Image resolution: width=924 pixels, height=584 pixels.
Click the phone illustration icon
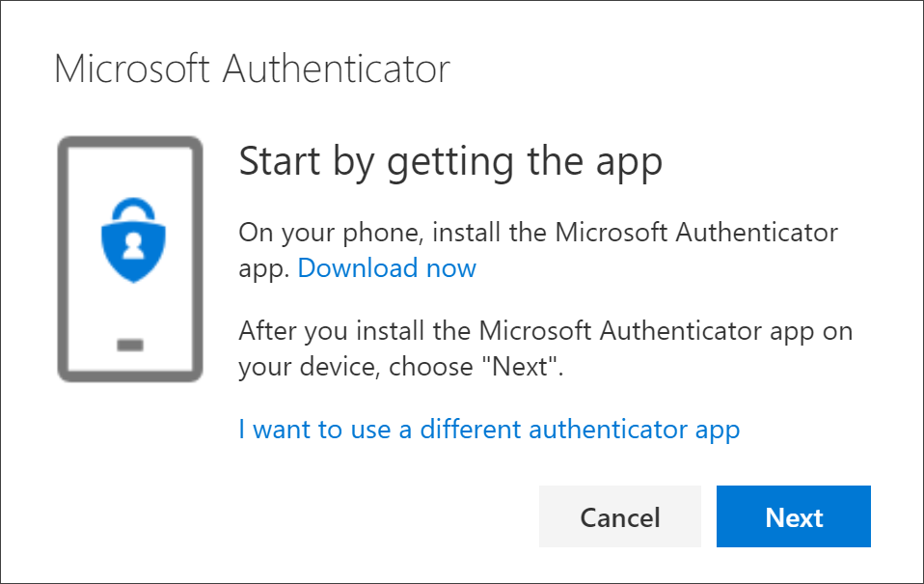click(x=130, y=261)
